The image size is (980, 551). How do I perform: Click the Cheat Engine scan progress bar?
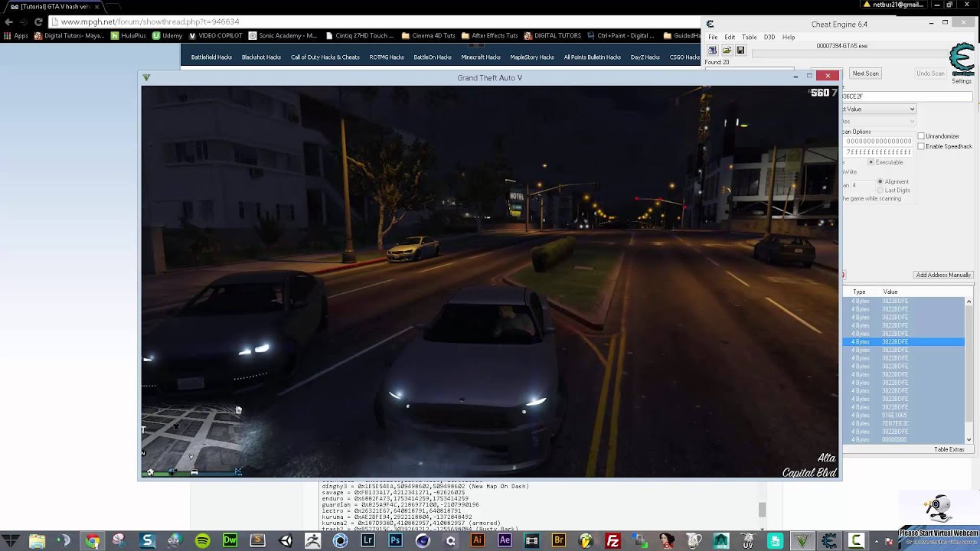[848, 54]
